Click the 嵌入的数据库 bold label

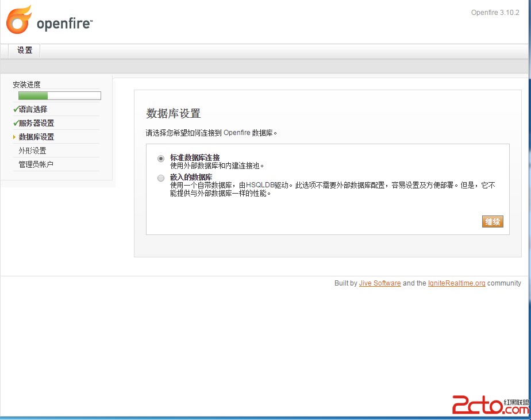pyautogui.click(x=191, y=177)
